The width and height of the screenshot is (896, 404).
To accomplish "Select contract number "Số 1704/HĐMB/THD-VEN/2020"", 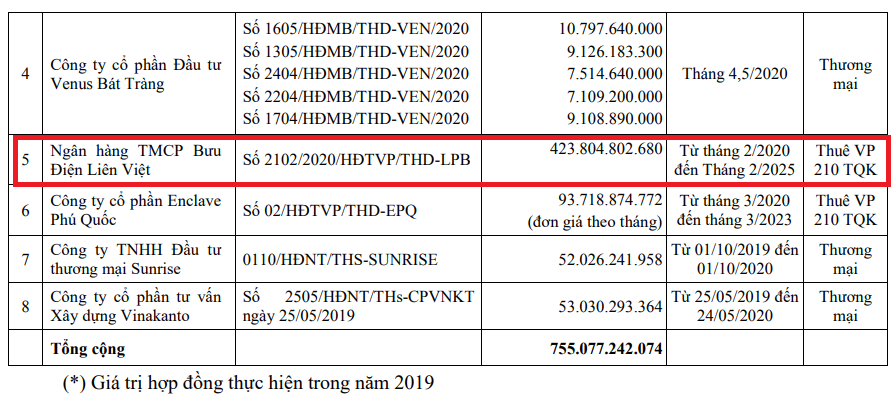I will [356, 118].
